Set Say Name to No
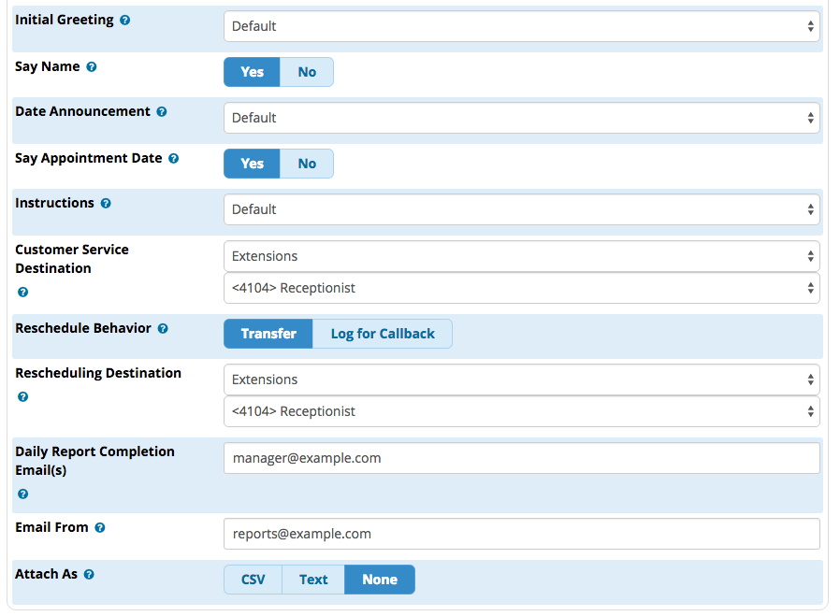This screenshot has width=840, height=616. tap(307, 72)
